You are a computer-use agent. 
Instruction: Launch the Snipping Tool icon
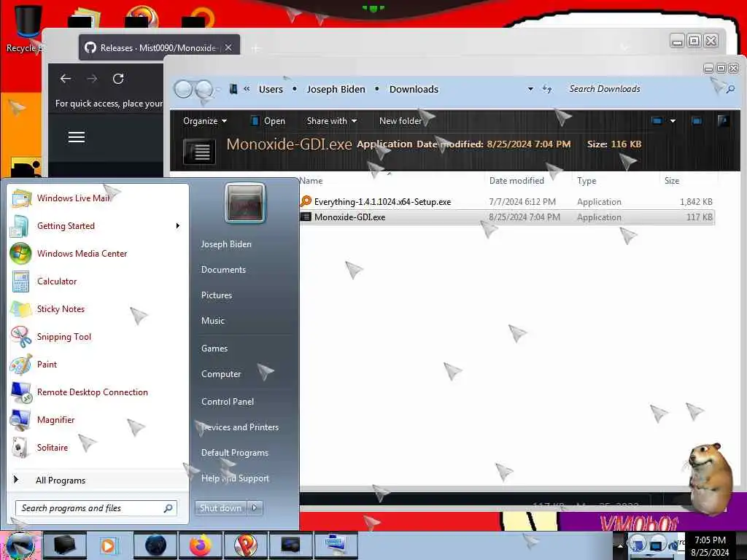click(20, 336)
